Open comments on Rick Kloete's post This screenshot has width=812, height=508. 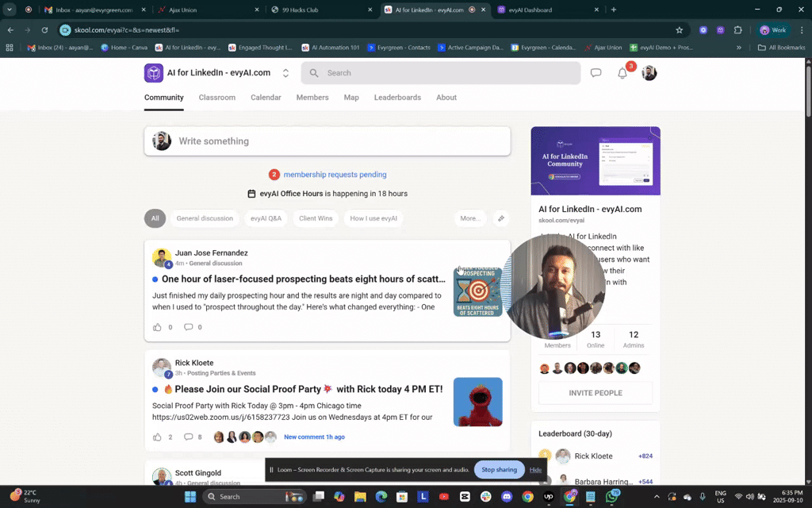click(x=189, y=437)
